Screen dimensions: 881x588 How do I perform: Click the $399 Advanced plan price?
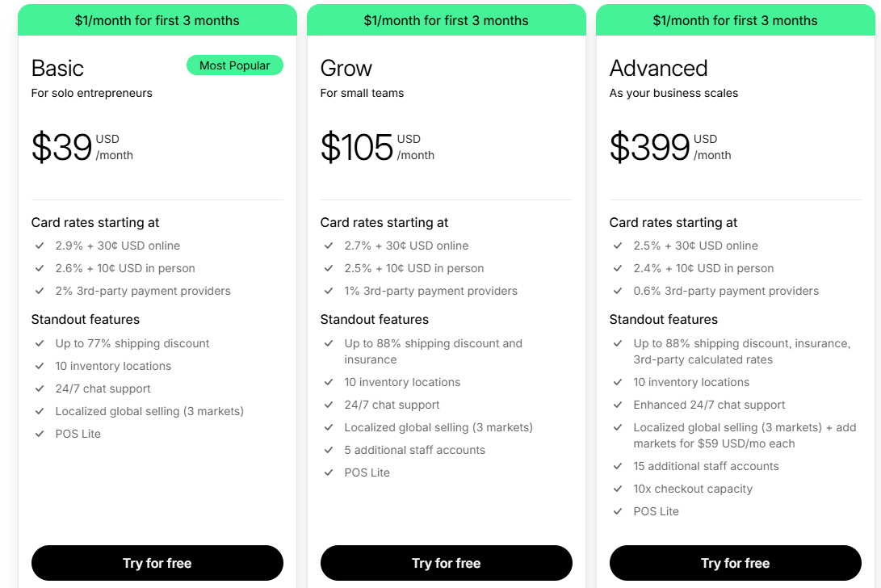[x=649, y=147]
